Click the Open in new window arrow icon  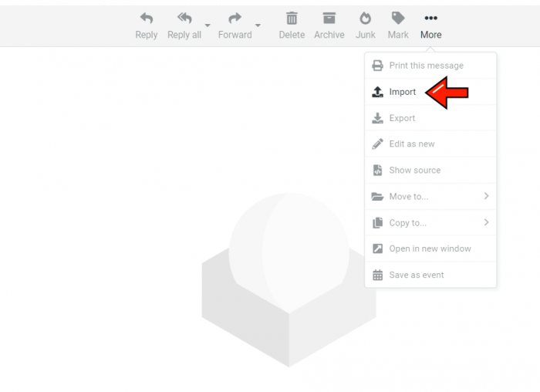(377, 248)
